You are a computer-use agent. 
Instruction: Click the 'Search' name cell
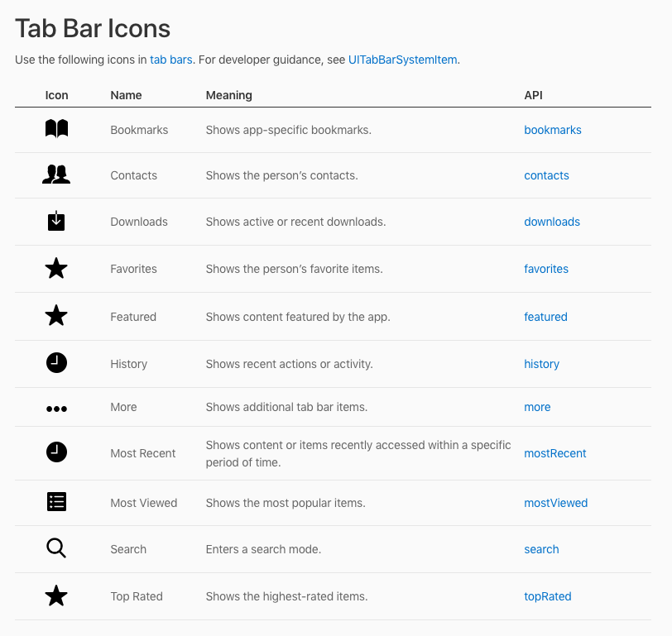pyautogui.click(x=128, y=549)
